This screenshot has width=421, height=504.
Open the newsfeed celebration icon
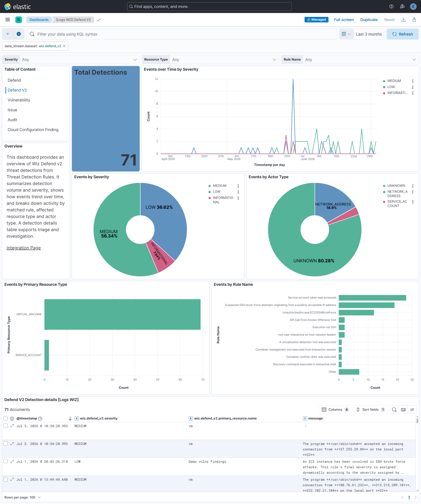[x=402, y=7]
